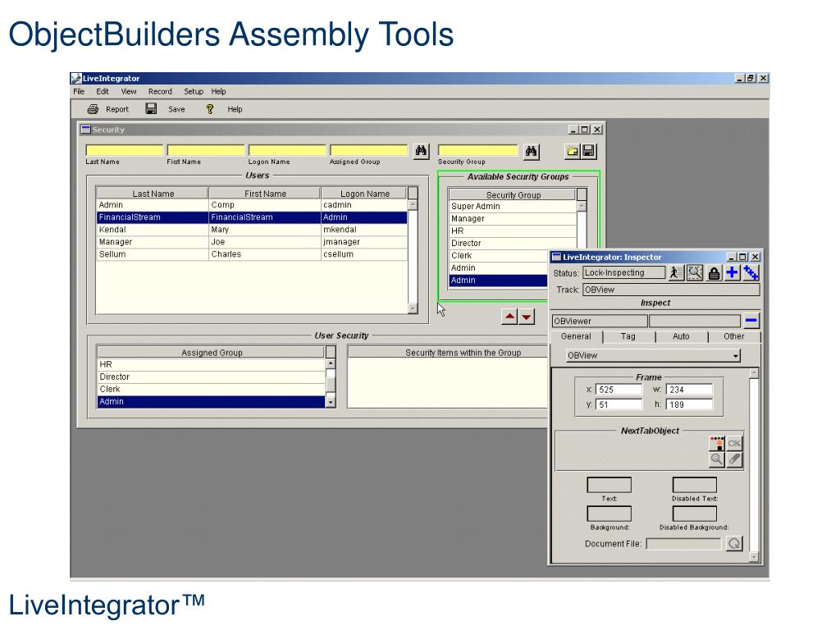Screen dimensions: 840x630
Task: Select the Sellum row in Users table
Action: coord(252,254)
